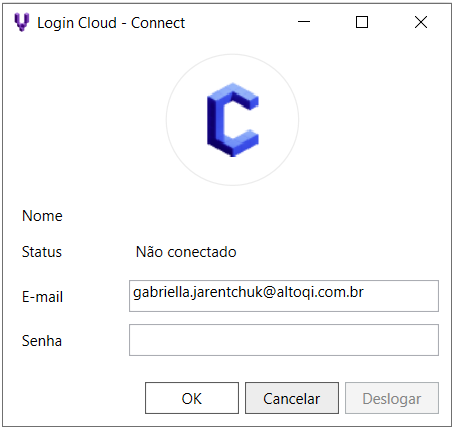Screen dimensions: 456x431
Task: Focus the Senha password field
Action: 284,340
